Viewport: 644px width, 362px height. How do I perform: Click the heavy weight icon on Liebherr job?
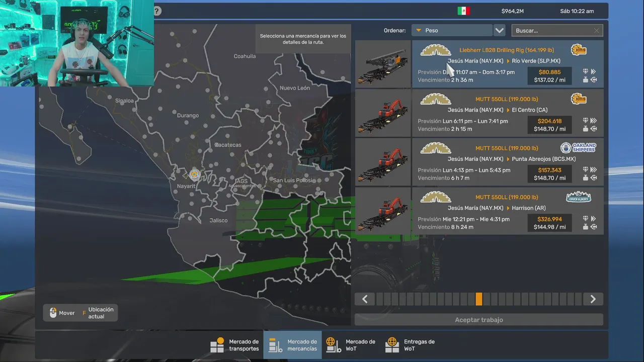pos(586,79)
